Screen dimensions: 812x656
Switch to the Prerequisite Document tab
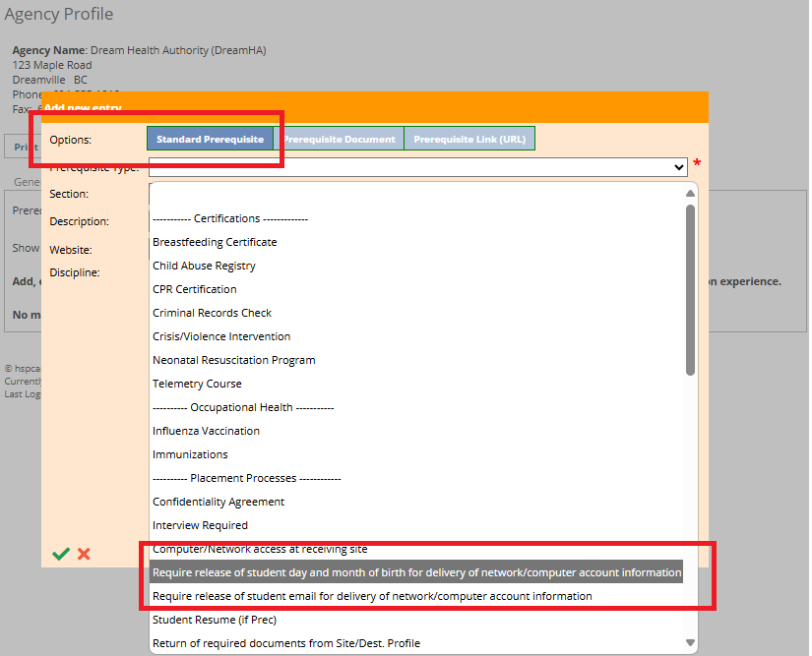point(339,139)
